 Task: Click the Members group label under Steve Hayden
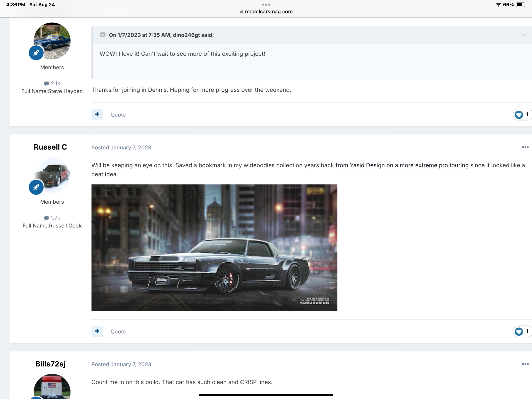pyautogui.click(x=52, y=67)
